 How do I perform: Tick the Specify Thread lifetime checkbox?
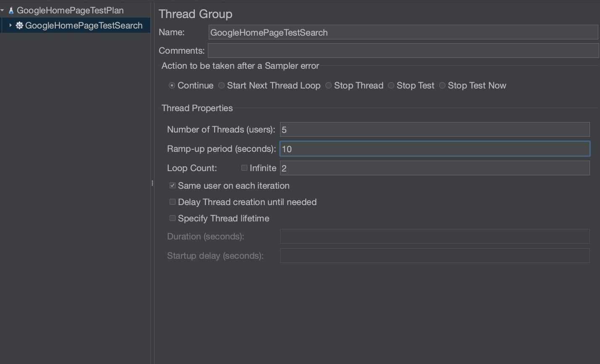[173, 218]
